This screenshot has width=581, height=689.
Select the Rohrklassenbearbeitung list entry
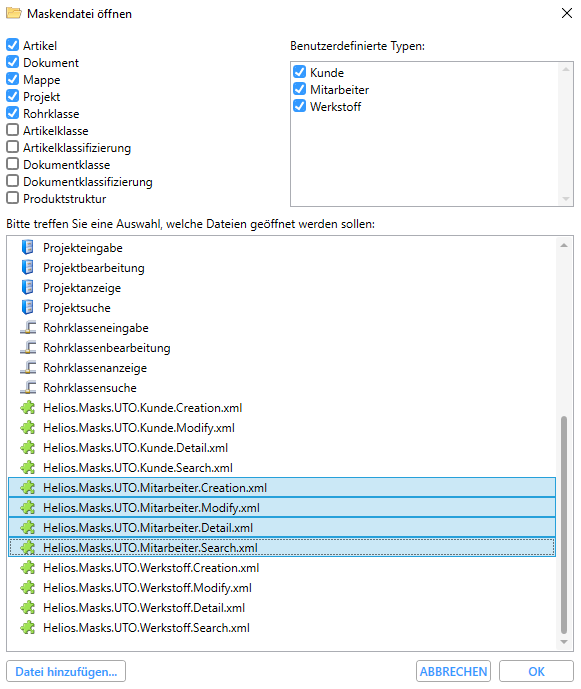point(282,348)
